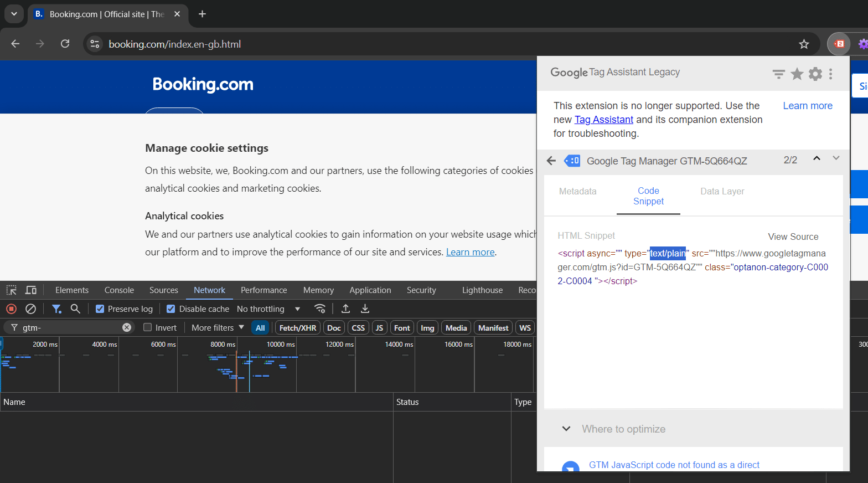This screenshot has height=483, width=868.
Task: Uncheck Disable cache
Action: [171, 309]
